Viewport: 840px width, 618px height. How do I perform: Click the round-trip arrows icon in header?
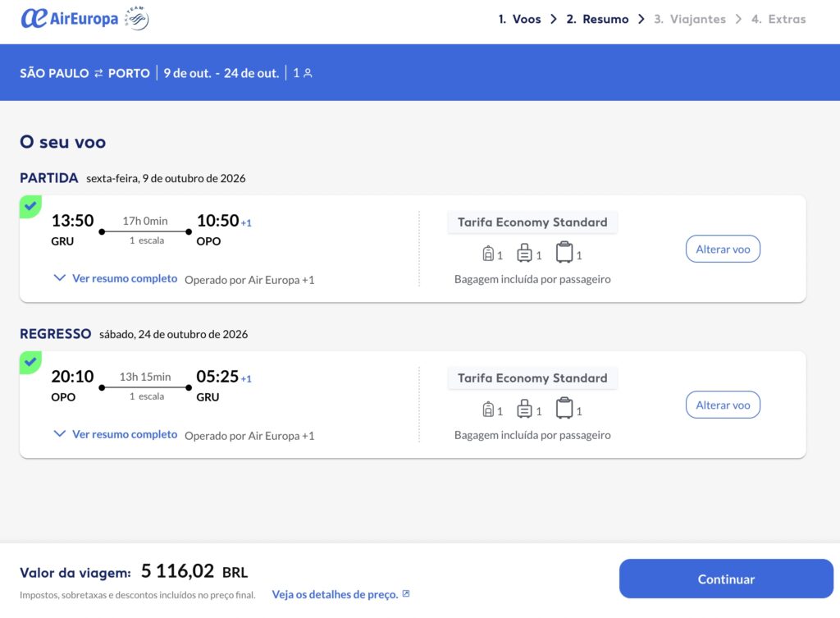tap(98, 73)
